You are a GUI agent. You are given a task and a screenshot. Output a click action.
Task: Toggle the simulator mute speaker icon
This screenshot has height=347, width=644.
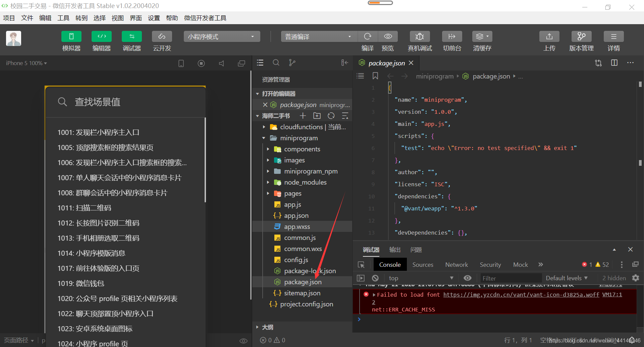coord(221,63)
